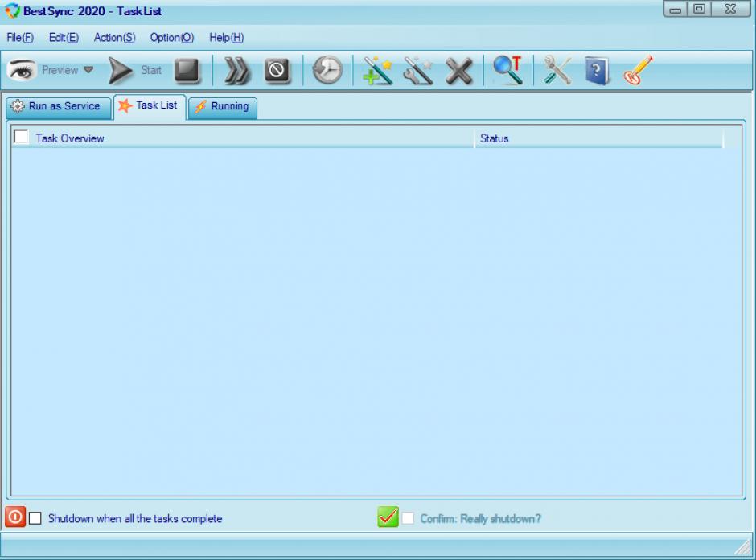Screen dimensions: 756x560
Task: Open the scheduler clock icon
Action: click(x=327, y=71)
